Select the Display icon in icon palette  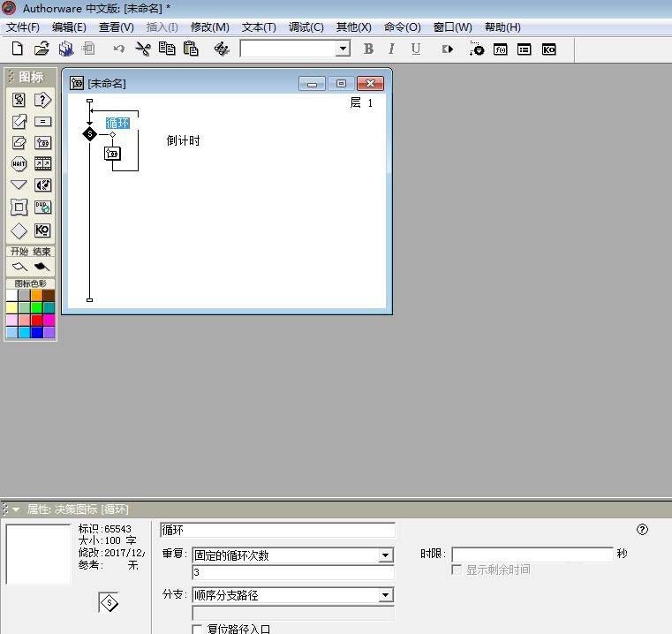[x=19, y=100]
